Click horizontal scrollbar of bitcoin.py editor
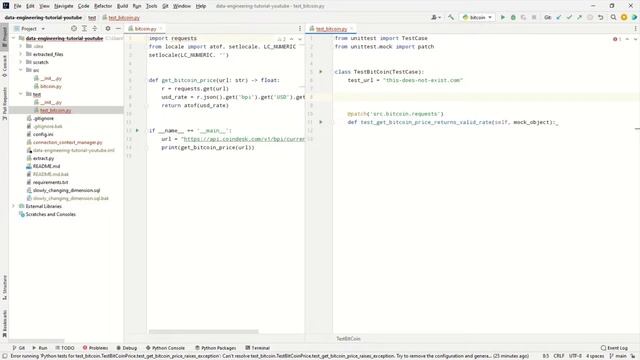This screenshot has width=640, height=360. click(203, 331)
